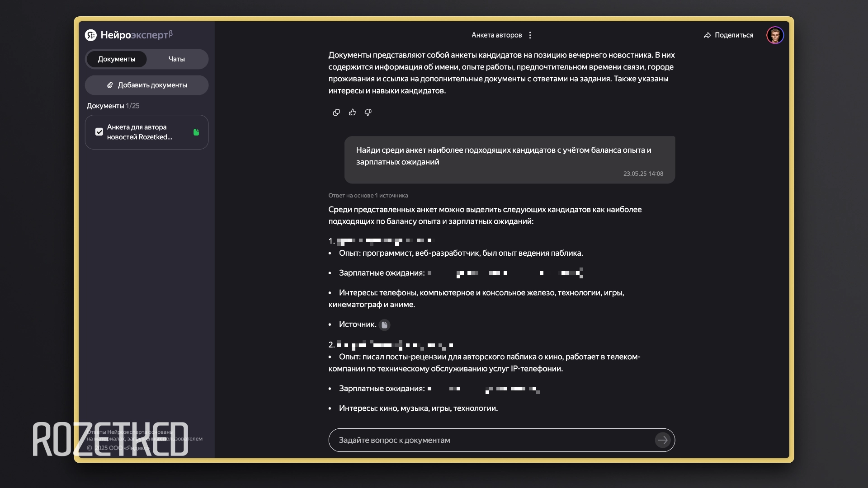
Task: Click the green file icon of Анкета document
Action: tap(196, 132)
